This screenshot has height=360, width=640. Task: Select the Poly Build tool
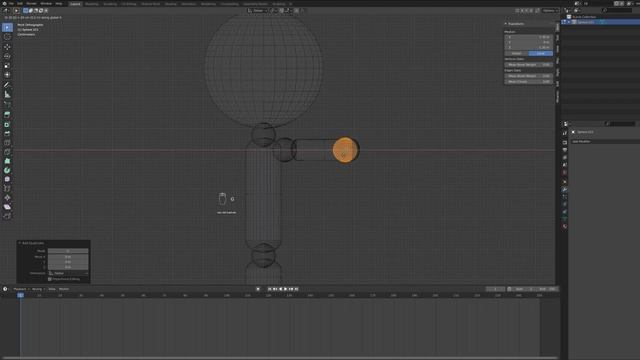(x=7, y=161)
